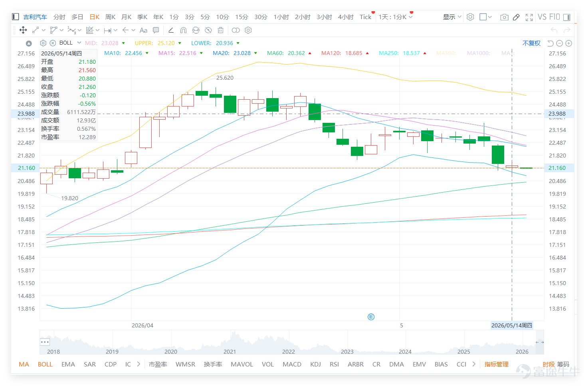
Task: Open the 显示 display dropdown
Action: tap(452, 17)
